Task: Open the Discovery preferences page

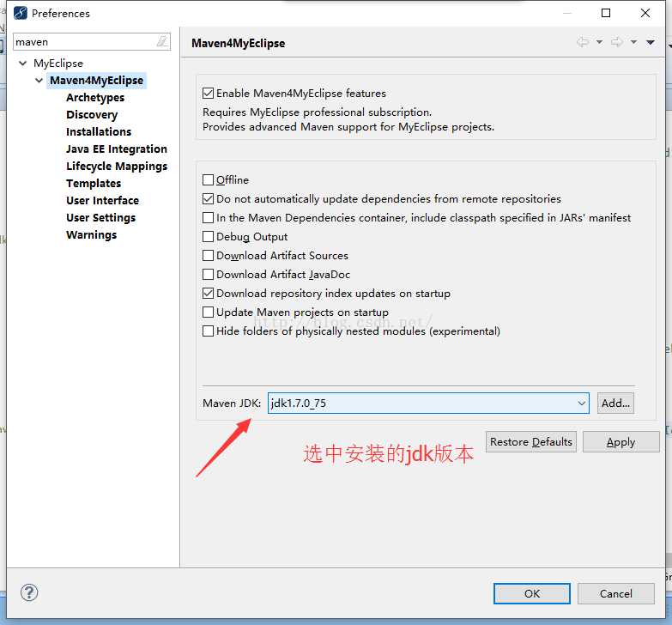Action: tap(92, 115)
